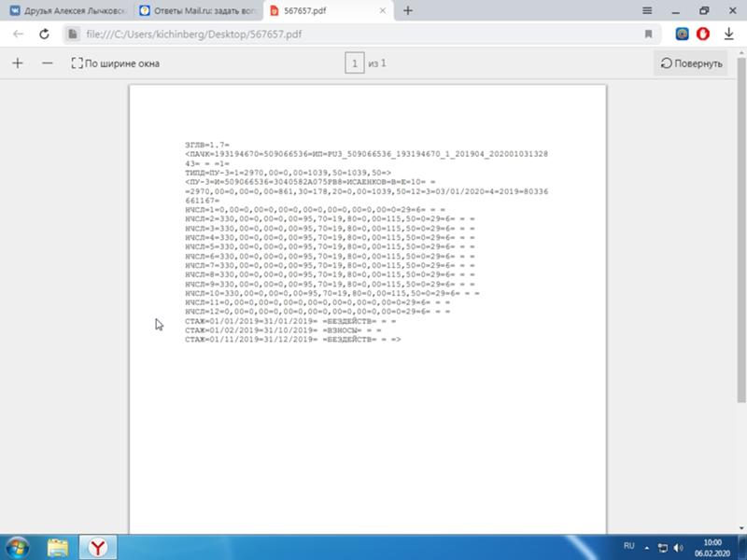The height and width of the screenshot is (560, 747).
Task: Zoom out using the minus icon
Action: [x=45, y=63]
